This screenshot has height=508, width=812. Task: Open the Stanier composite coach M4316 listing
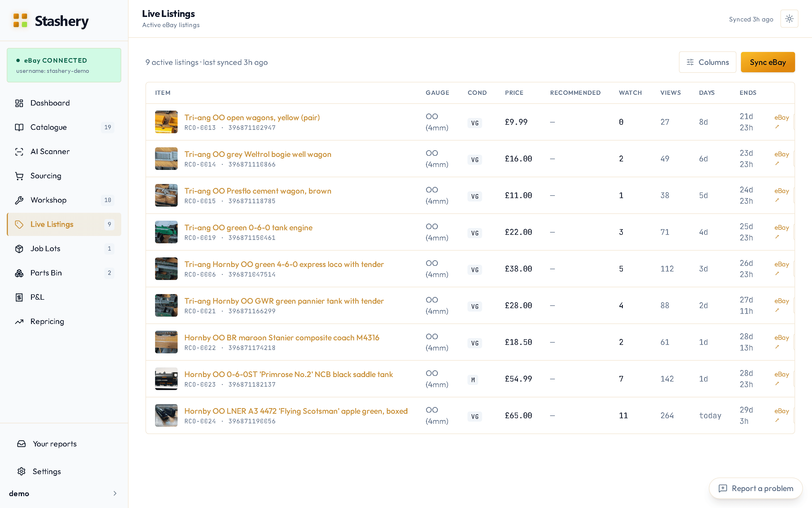pos(282,338)
